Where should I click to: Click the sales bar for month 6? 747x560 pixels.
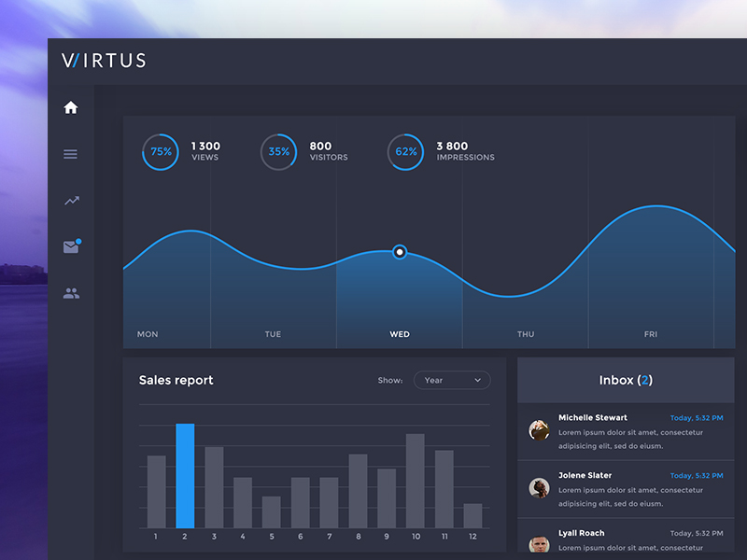click(x=300, y=503)
